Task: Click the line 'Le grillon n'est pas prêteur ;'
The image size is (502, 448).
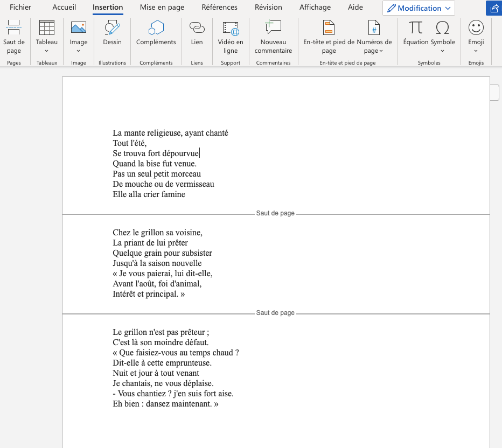Action: click(161, 332)
